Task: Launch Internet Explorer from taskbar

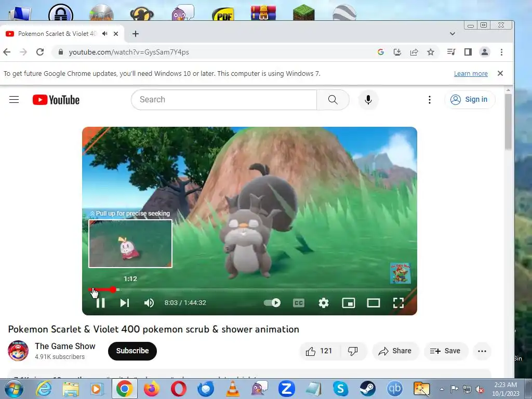Action: [x=44, y=389]
